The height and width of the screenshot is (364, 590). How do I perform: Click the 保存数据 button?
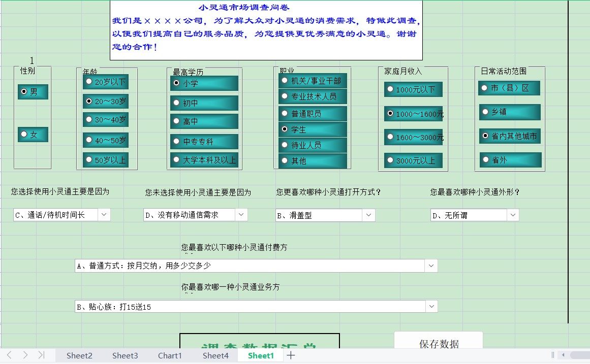coord(439,344)
